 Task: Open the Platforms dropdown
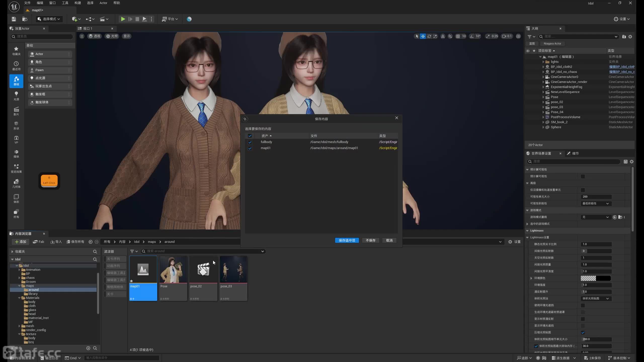[170, 19]
